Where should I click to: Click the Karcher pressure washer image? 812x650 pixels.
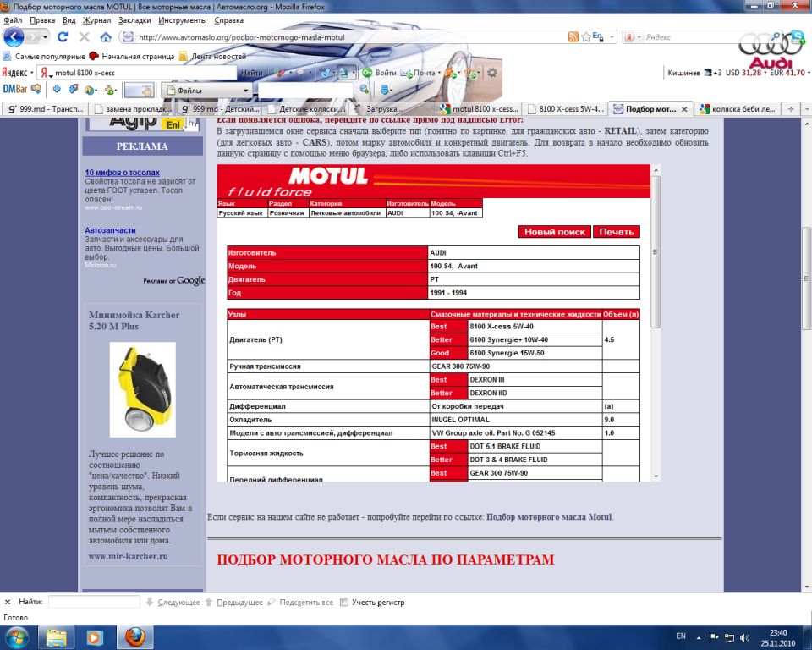point(142,389)
